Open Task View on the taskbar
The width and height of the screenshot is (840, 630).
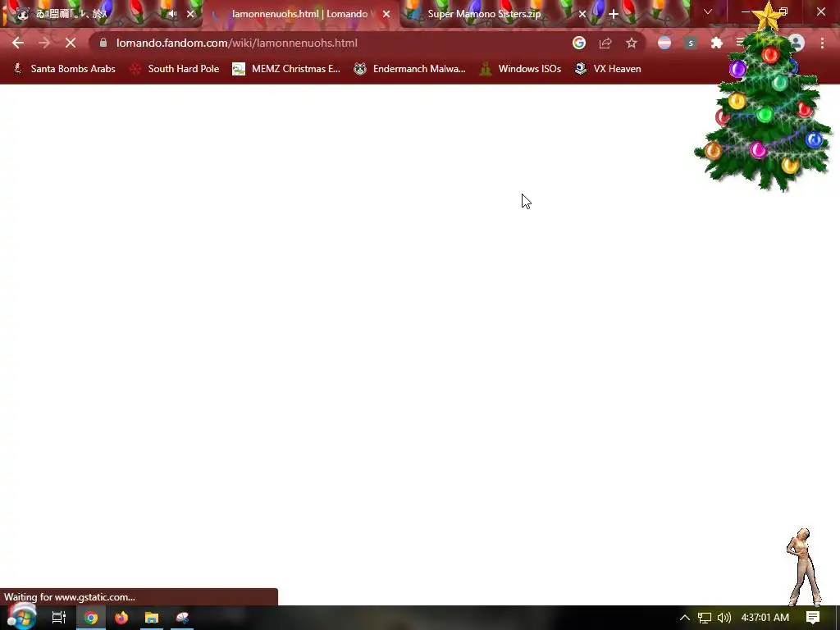[x=59, y=618]
